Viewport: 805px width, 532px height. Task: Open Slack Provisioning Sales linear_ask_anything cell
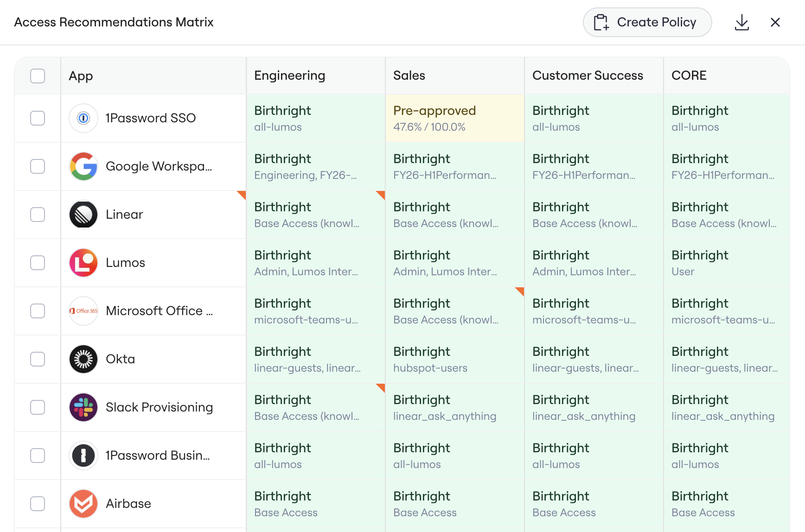coord(455,407)
